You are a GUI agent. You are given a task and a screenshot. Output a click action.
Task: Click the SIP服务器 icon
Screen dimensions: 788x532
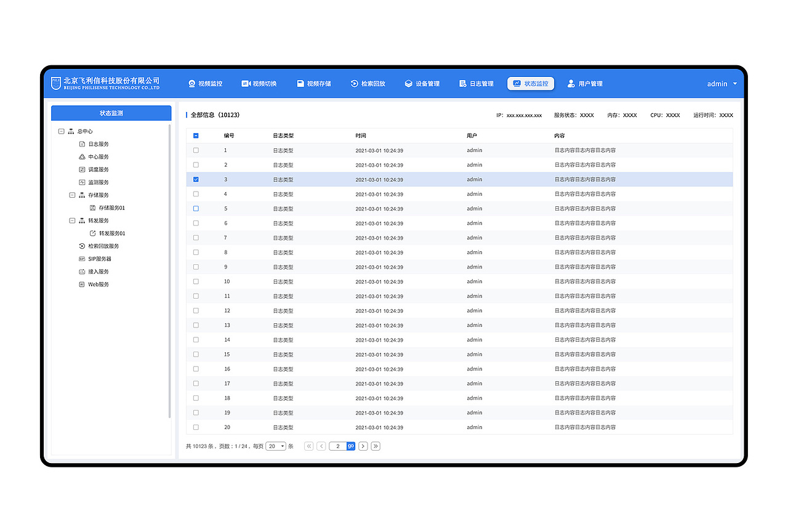[x=82, y=259]
